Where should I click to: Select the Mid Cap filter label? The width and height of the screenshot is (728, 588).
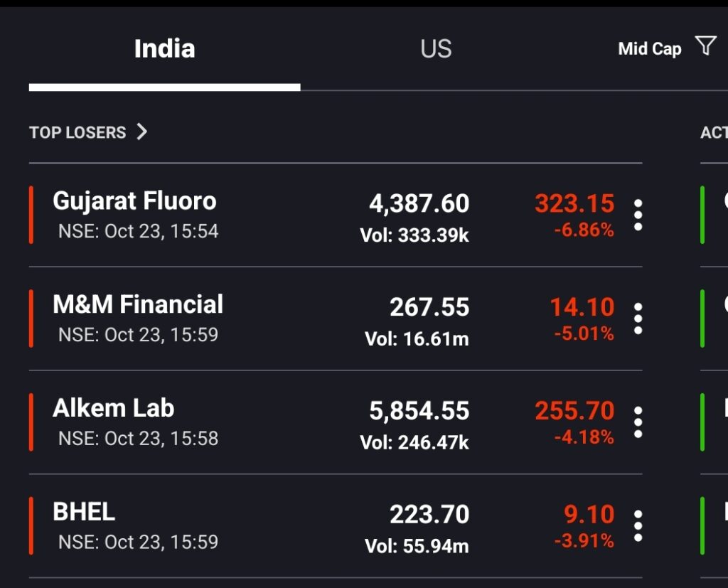(x=650, y=49)
